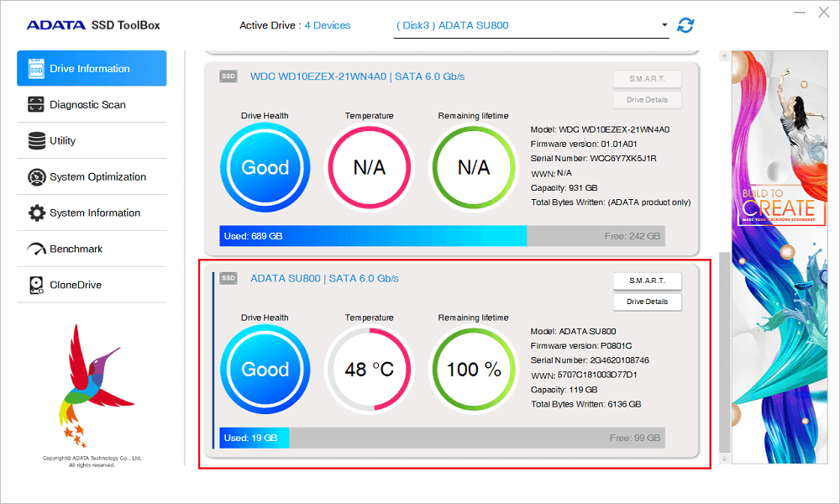Click the 4 Devices link
The image size is (840, 504).
coord(328,25)
